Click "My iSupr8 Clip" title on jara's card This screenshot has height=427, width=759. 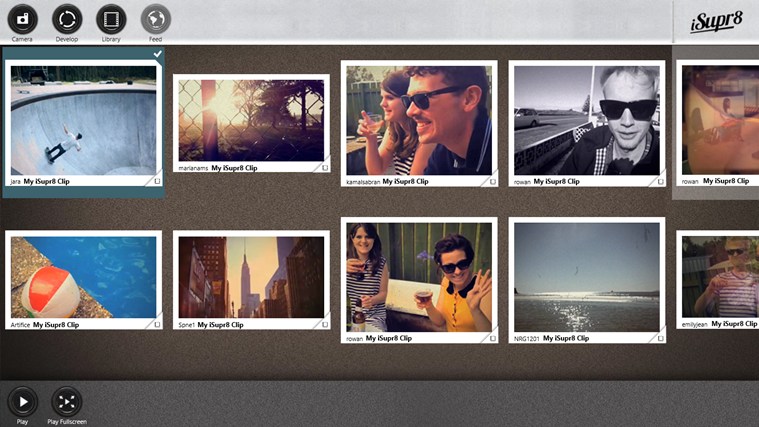click(x=46, y=181)
